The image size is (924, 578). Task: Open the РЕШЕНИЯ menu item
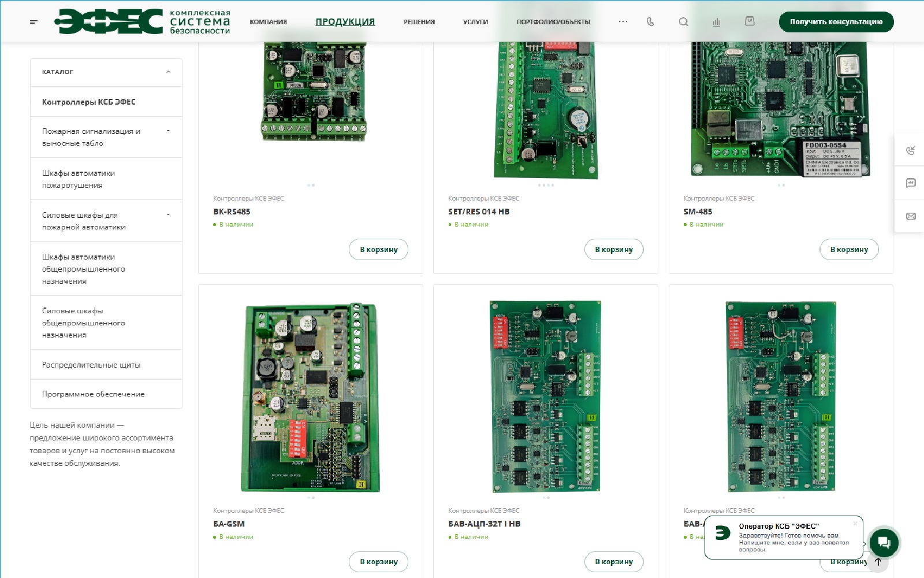point(419,22)
